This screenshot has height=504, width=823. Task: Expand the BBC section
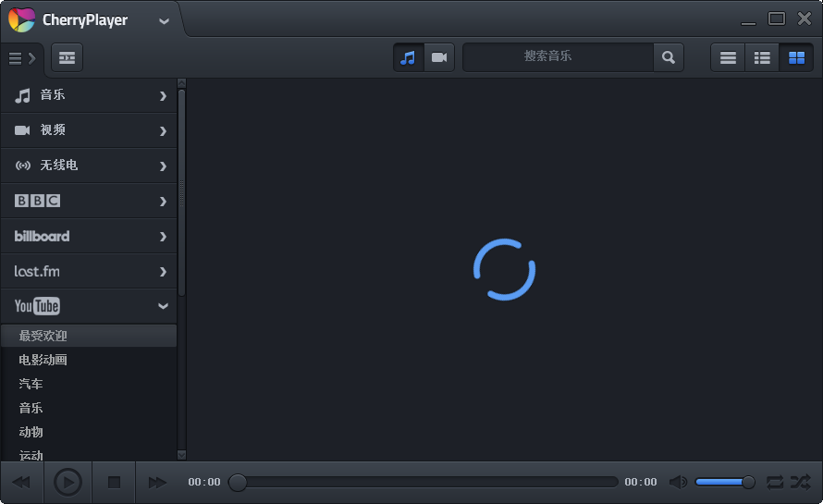(163, 201)
